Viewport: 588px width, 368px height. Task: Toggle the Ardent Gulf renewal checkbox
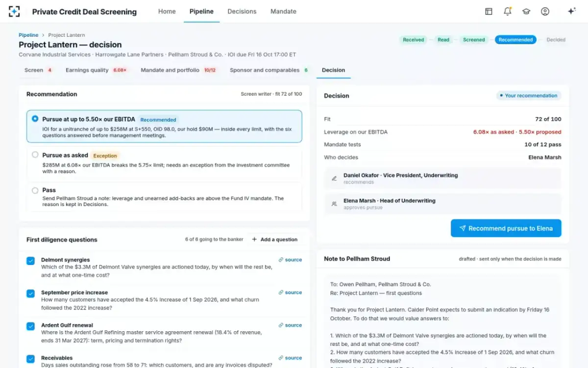tap(30, 326)
